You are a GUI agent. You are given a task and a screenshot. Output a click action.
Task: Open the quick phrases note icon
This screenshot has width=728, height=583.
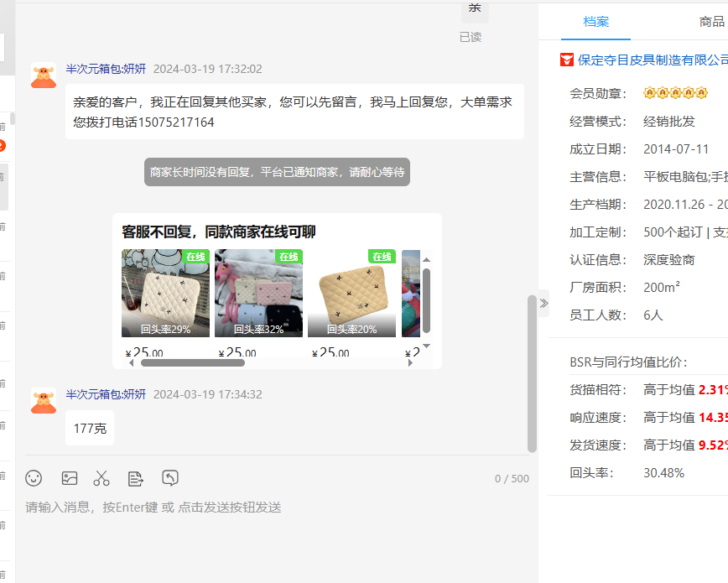pos(135,478)
